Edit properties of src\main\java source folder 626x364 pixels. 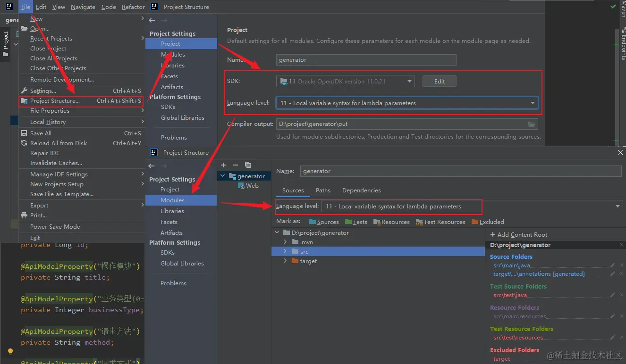coord(613,265)
